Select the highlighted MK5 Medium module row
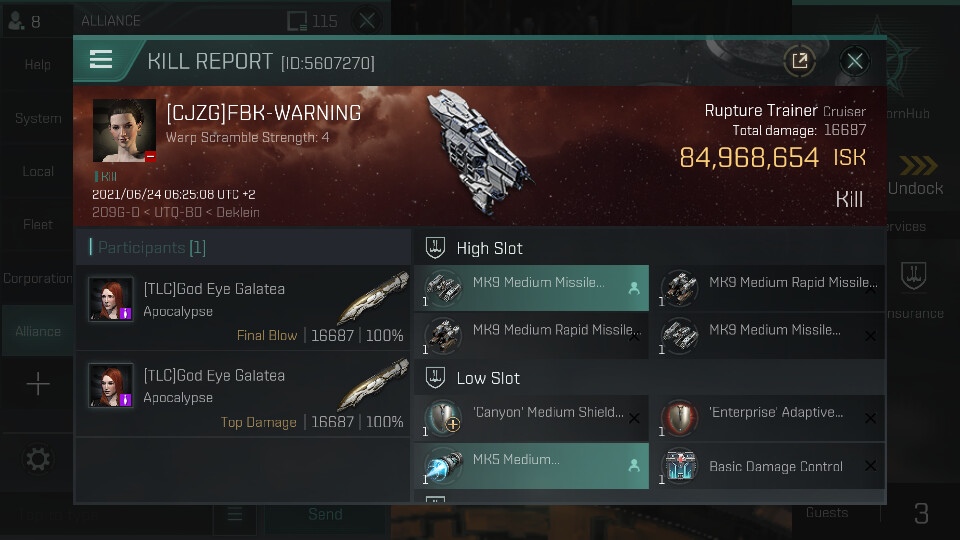The height and width of the screenshot is (540, 960). click(531, 466)
